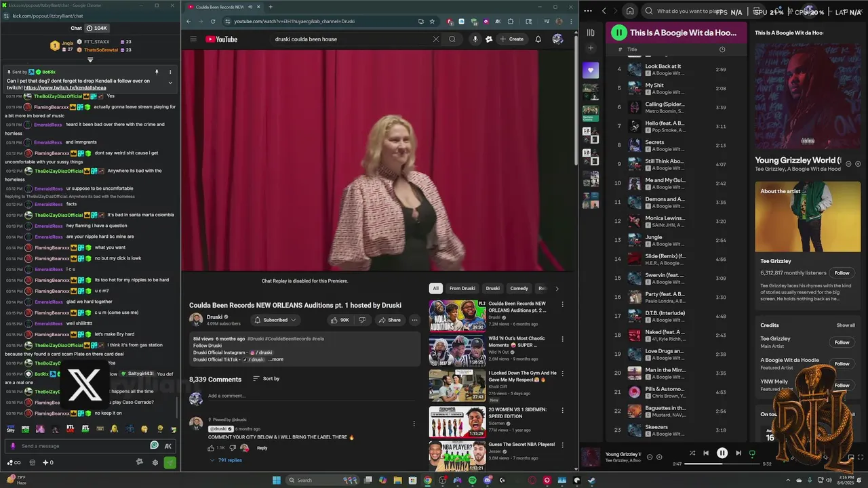This screenshot has width=868, height=488.
Task: Open pinned message three-dot options
Action: 170,72
